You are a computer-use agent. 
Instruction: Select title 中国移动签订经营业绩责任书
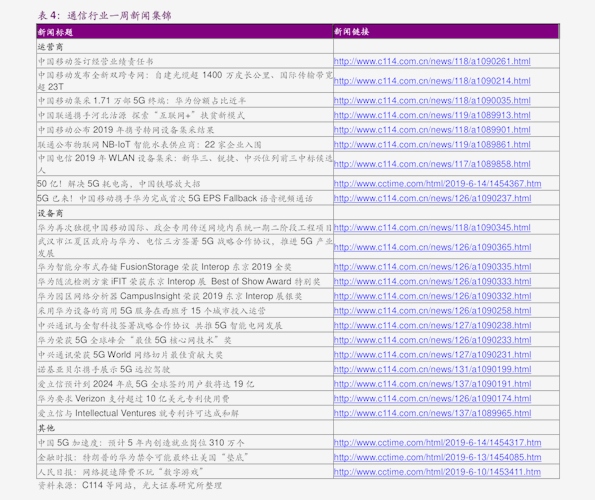[96, 61]
